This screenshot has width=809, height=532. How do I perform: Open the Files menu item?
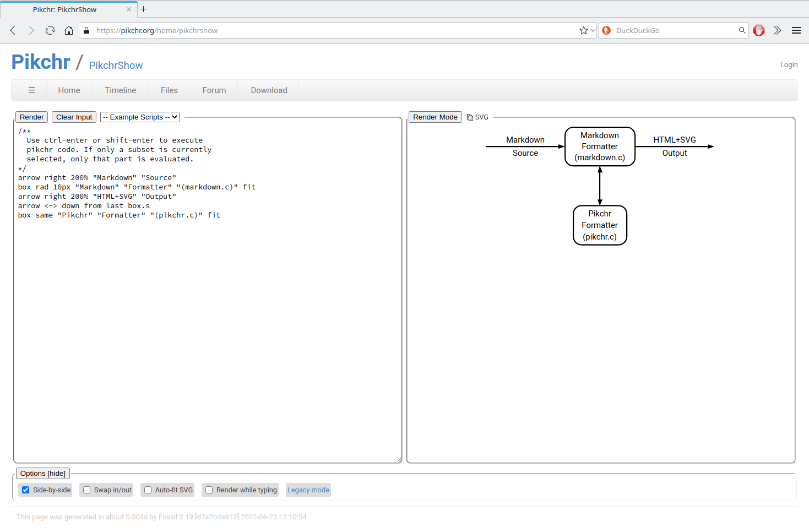pos(169,90)
